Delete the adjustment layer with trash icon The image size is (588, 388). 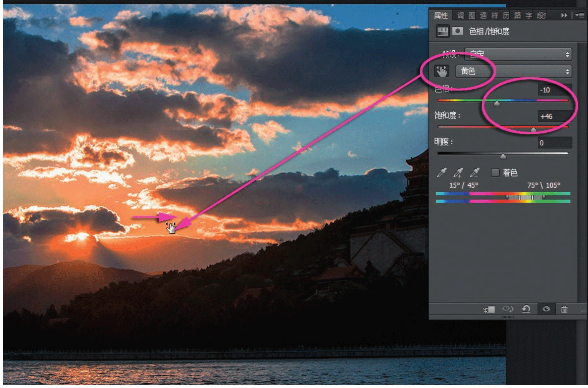click(564, 309)
